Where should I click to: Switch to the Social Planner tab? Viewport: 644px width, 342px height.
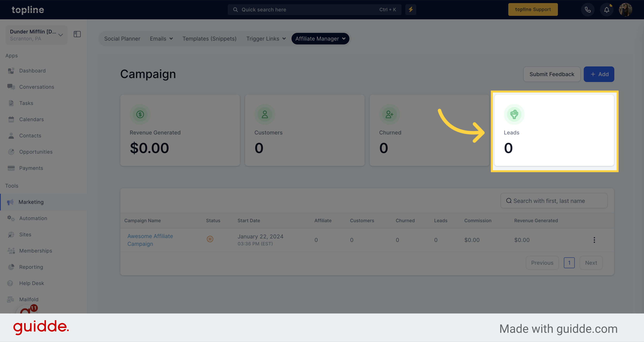click(122, 39)
